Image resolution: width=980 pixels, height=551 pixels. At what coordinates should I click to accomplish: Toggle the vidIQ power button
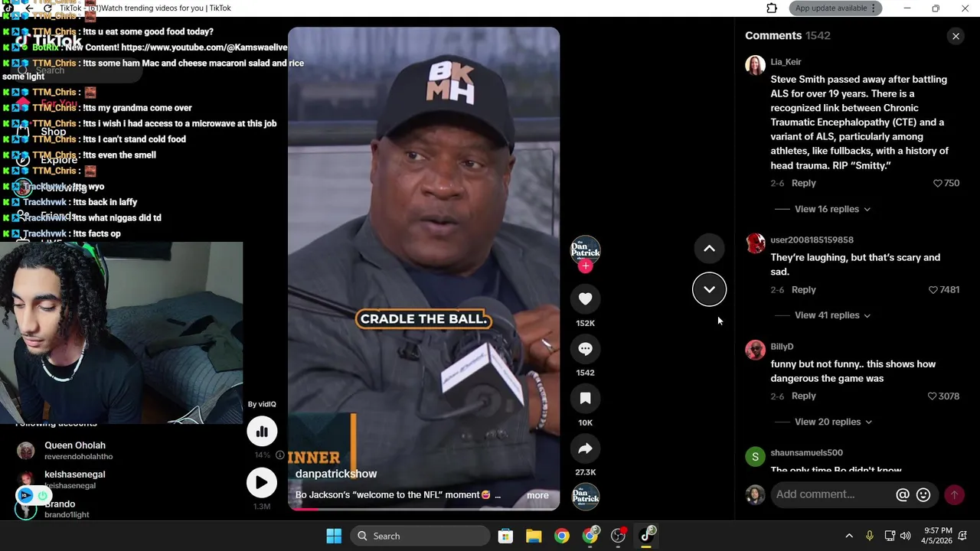coord(42,495)
